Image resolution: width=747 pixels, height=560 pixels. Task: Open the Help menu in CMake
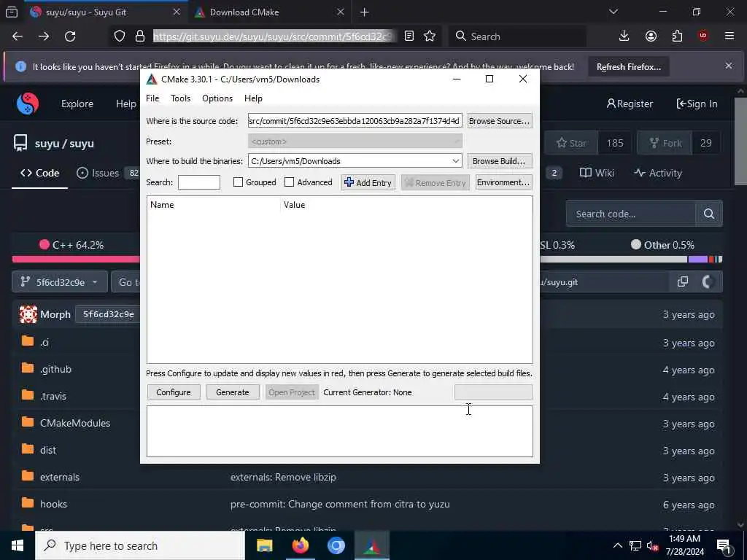click(253, 98)
